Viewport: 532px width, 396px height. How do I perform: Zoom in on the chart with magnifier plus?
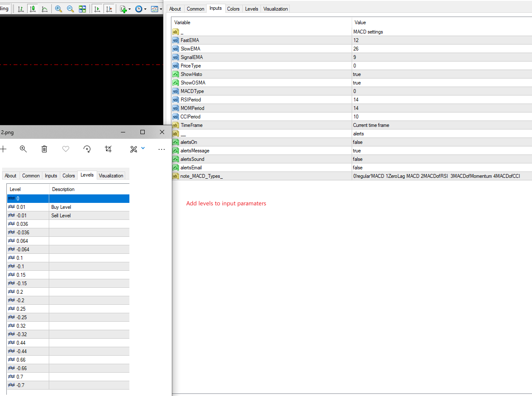pos(59,9)
